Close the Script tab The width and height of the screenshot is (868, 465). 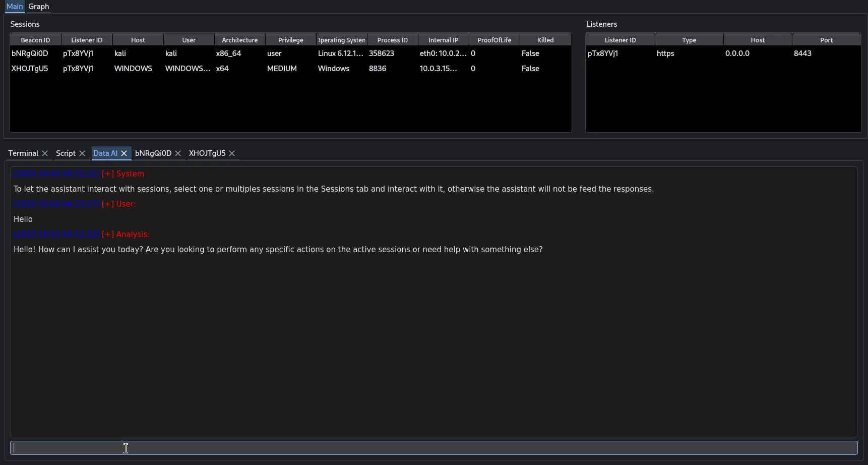82,153
